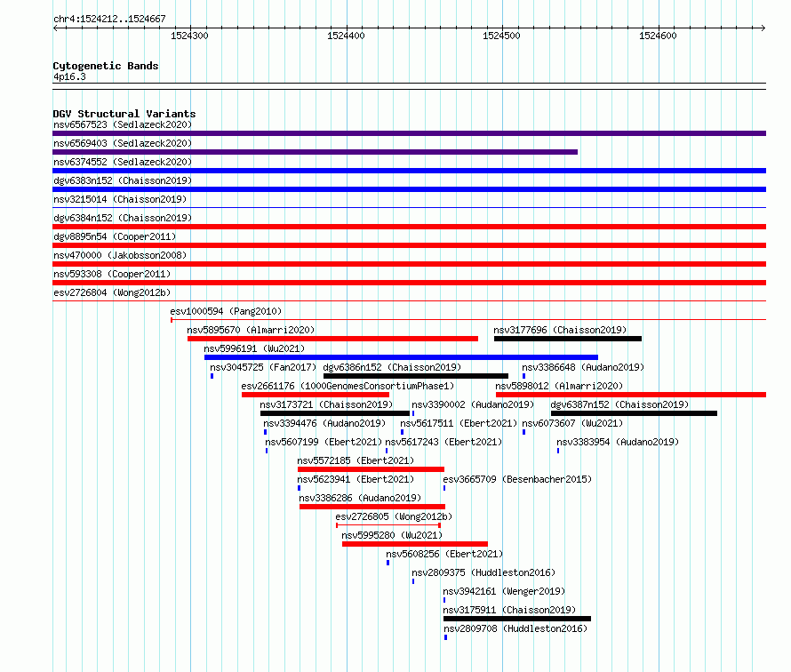Select nsv3390002 (Audano2019) label
Screen dimensions: 791x672
click(473, 404)
